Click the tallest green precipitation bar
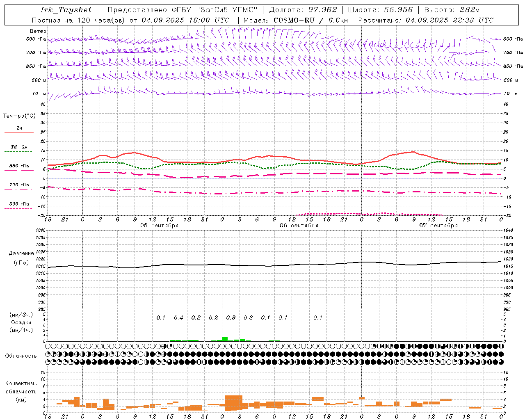 click(225, 339)
